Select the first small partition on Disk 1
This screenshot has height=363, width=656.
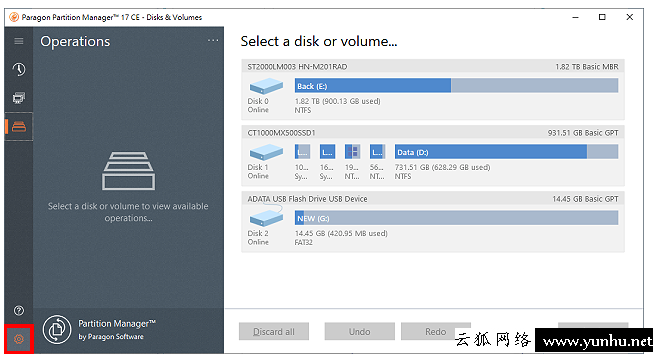click(x=302, y=152)
